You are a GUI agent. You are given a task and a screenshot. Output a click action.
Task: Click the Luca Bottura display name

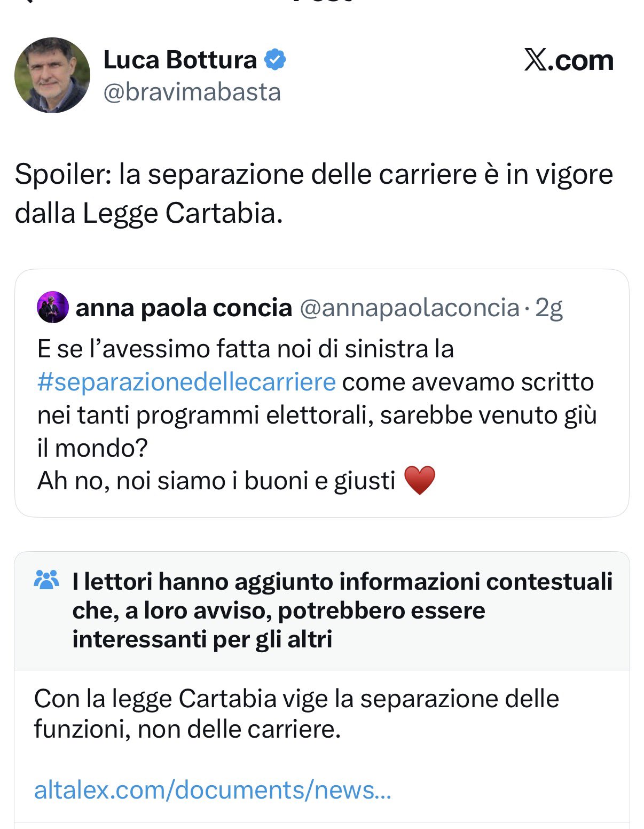tap(180, 60)
